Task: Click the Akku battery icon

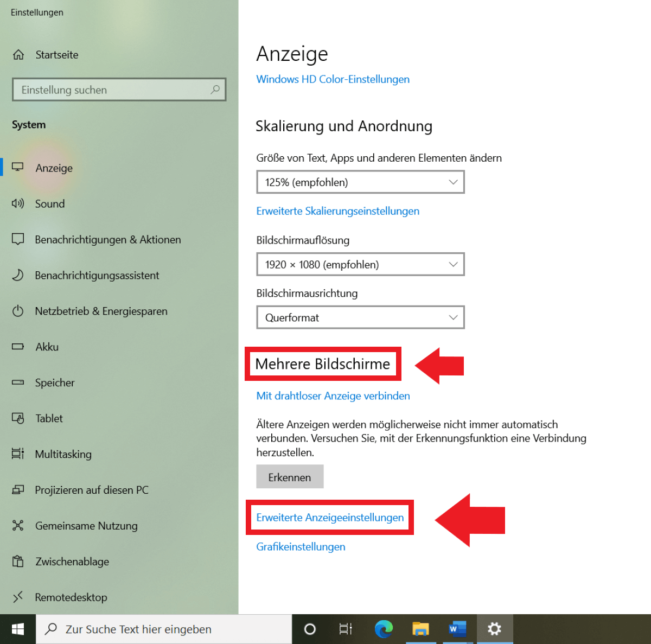Action: pos(18,347)
